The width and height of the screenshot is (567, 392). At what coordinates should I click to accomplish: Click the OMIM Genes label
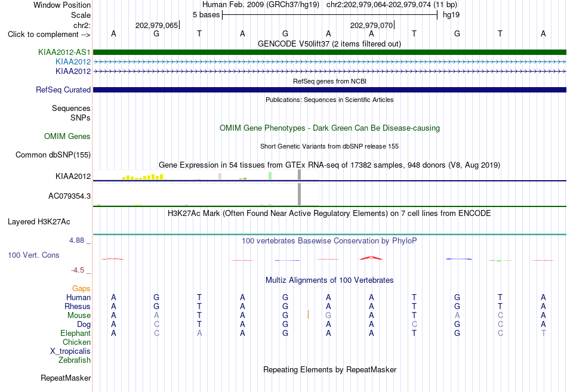tap(67, 136)
